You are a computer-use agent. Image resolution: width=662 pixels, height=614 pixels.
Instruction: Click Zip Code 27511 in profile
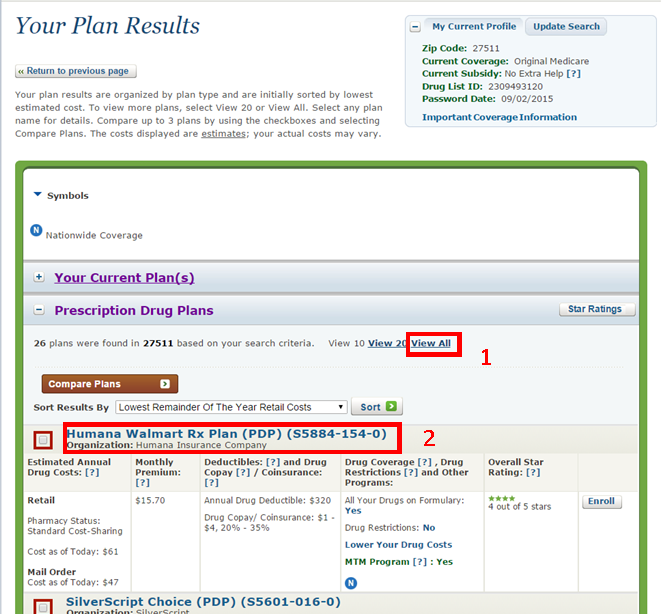(486, 48)
